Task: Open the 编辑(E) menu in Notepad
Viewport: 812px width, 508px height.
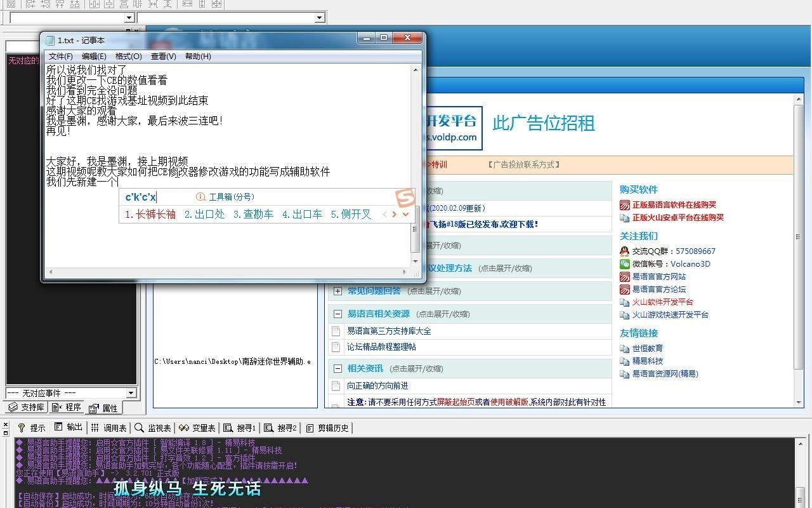Action: click(94, 57)
